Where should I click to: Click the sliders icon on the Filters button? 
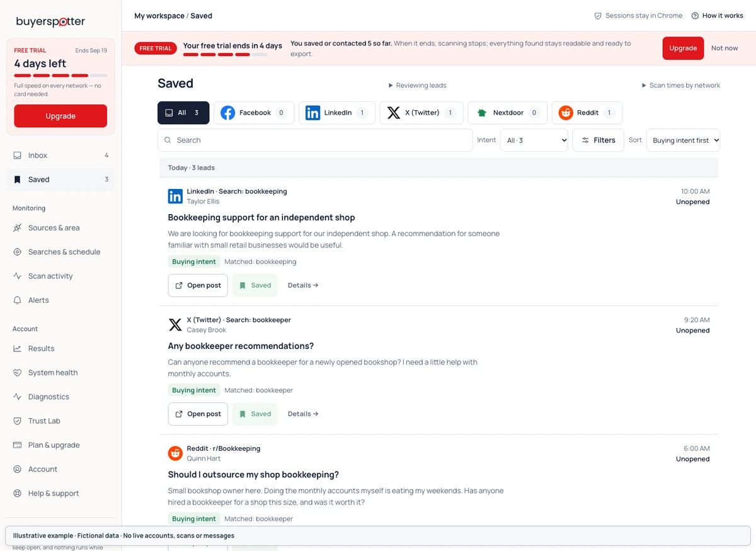point(585,140)
